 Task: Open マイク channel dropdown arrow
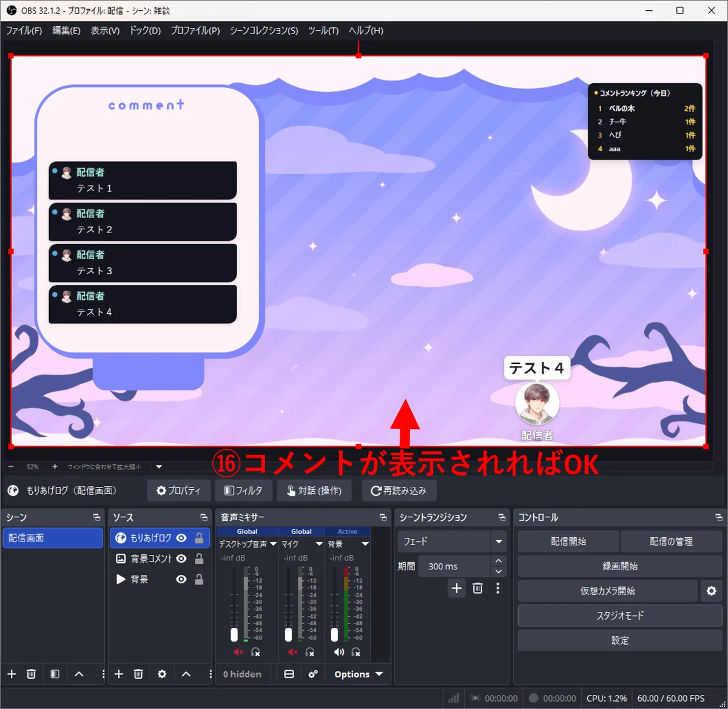[x=319, y=544]
